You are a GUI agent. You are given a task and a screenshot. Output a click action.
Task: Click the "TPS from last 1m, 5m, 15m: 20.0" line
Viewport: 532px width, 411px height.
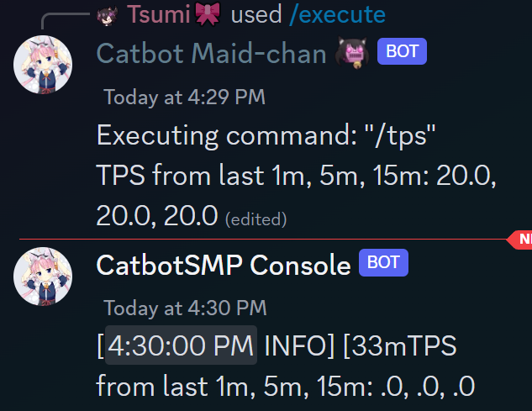(296, 176)
